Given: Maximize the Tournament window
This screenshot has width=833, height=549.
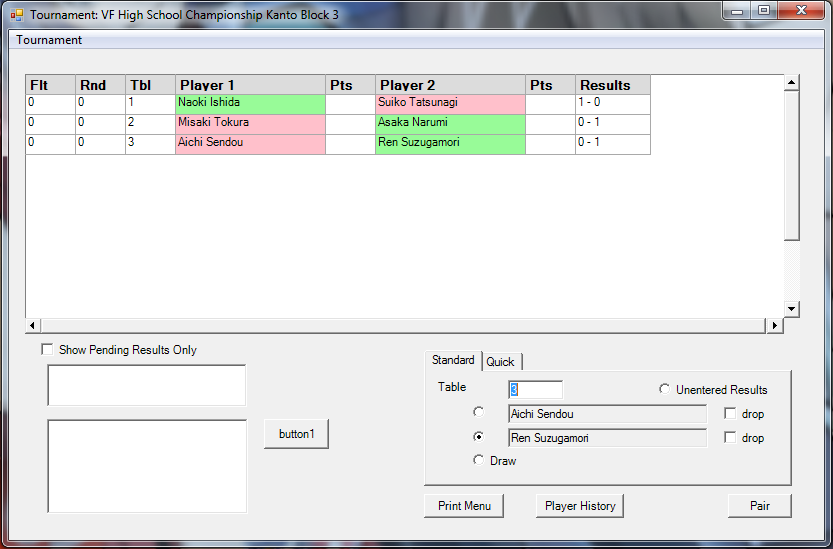Looking at the screenshot, I should point(764,11).
